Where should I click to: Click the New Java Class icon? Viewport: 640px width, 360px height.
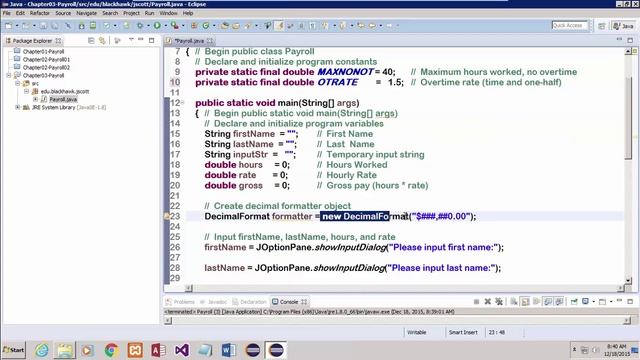point(206,26)
